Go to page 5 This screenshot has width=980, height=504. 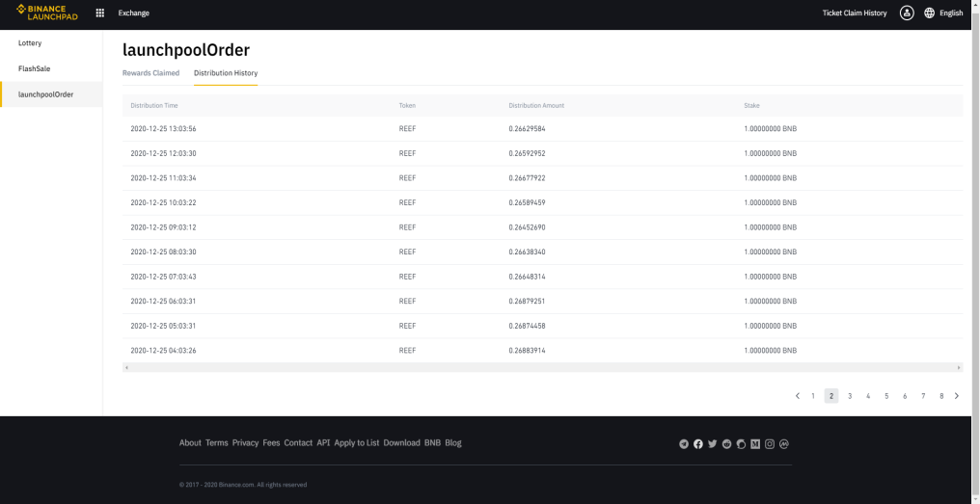coord(886,396)
